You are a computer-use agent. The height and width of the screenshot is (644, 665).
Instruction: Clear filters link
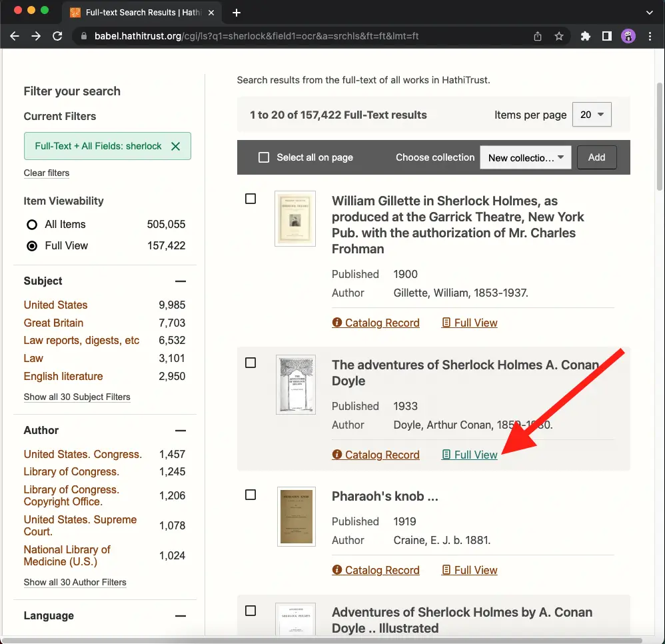(46, 173)
